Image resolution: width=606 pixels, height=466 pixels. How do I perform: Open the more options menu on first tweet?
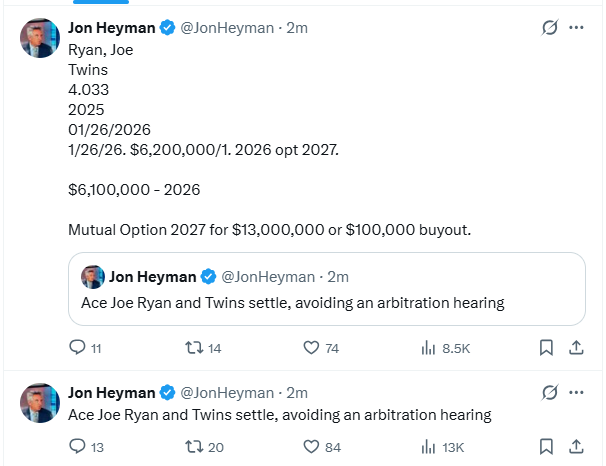pos(576,28)
